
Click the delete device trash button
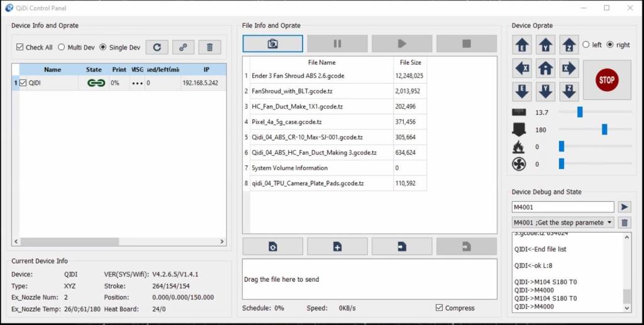pyautogui.click(x=210, y=47)
